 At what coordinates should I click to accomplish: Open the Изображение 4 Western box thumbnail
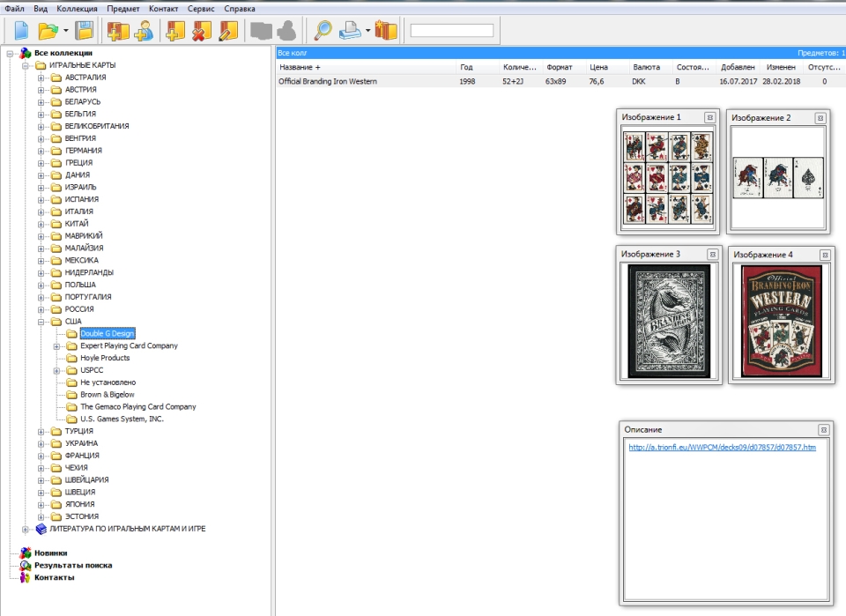[x=782, y=321]
